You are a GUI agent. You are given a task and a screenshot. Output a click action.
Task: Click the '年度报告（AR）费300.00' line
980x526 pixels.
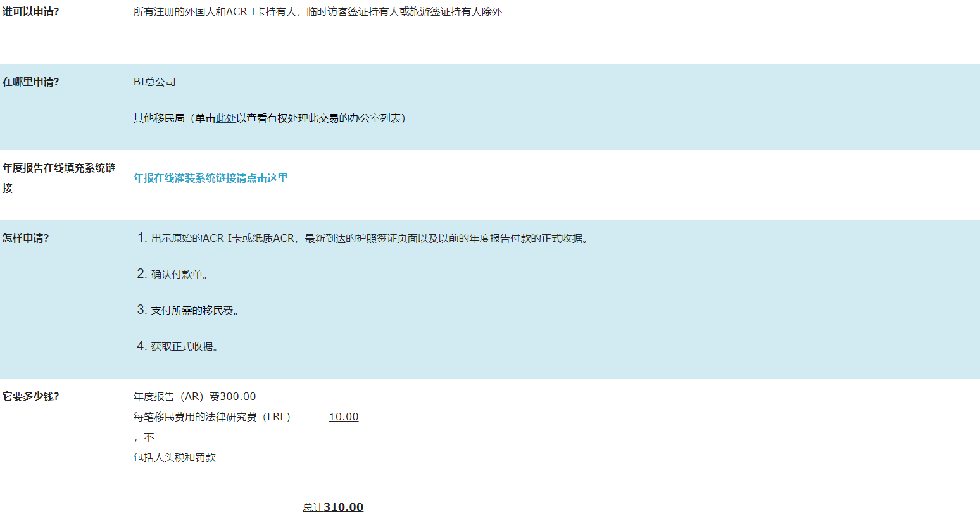194,397
